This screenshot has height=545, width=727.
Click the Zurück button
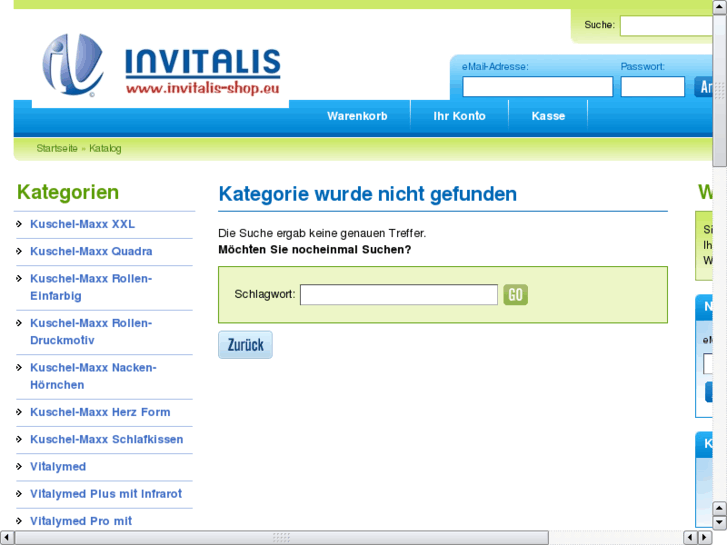[245, 345]
